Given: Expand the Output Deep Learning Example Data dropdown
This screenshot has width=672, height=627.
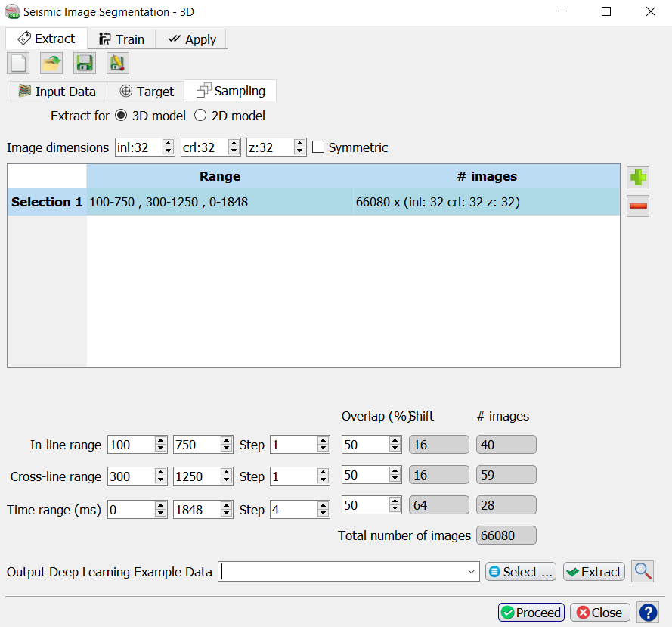Looking at the screenshot, I should [x=472, y=572].
